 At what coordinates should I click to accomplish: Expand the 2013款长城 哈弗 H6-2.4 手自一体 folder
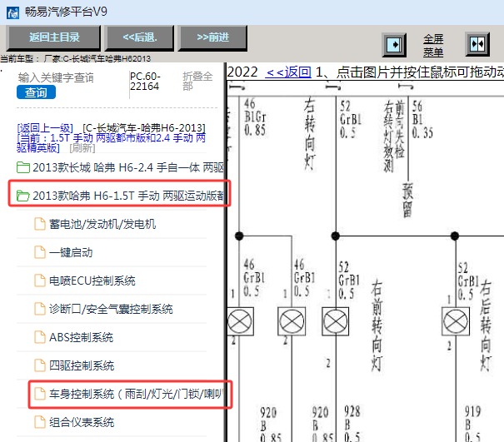[x=120, y=167]
